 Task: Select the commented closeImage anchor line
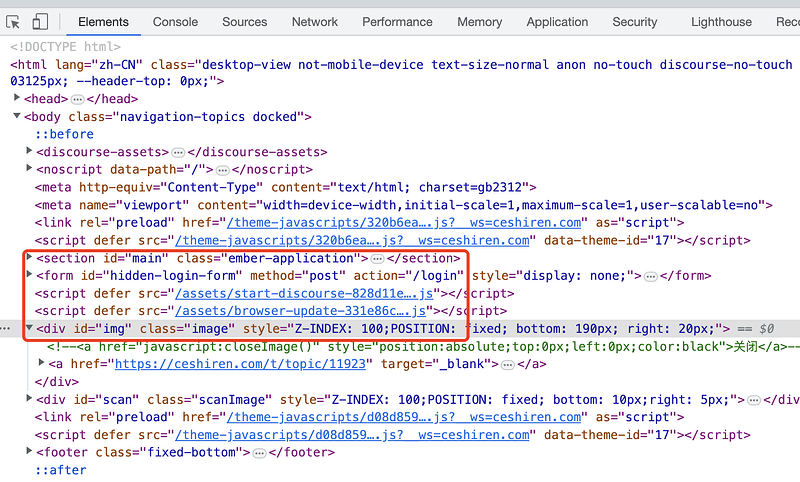tap(423, 347)
